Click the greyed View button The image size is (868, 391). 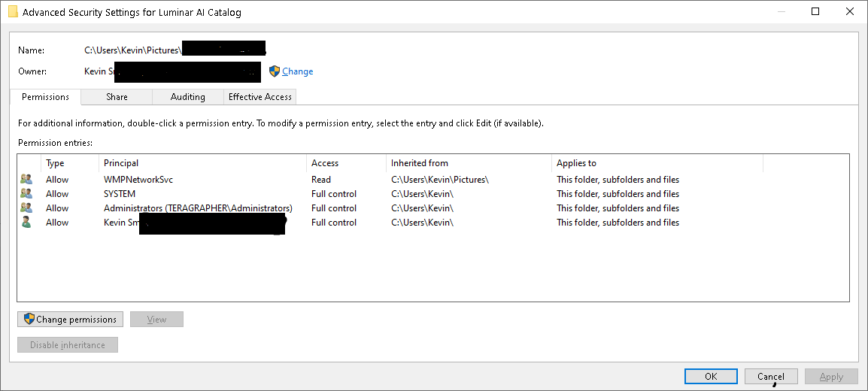pos(156,319)
